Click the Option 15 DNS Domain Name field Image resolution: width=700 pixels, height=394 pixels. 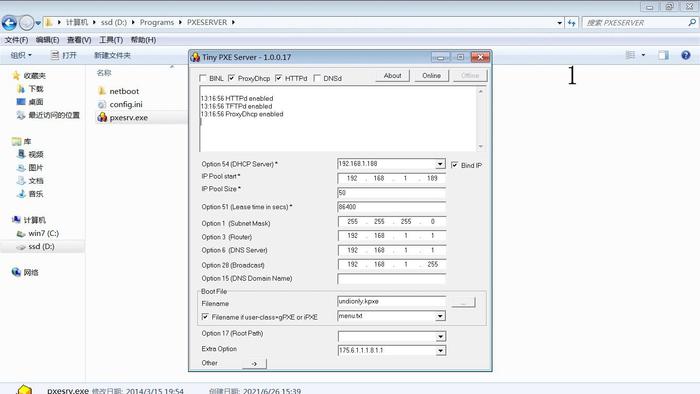392,279
